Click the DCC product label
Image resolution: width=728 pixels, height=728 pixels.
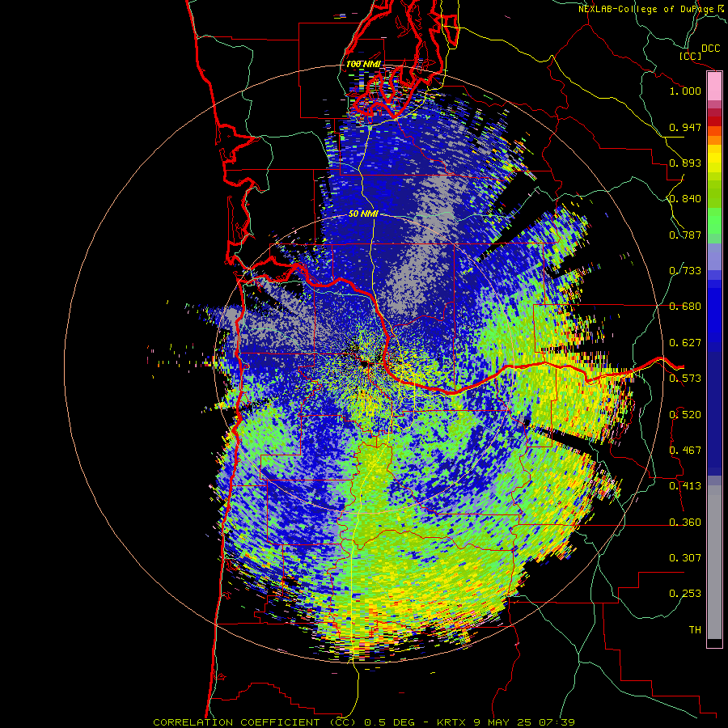coord(711,49)
